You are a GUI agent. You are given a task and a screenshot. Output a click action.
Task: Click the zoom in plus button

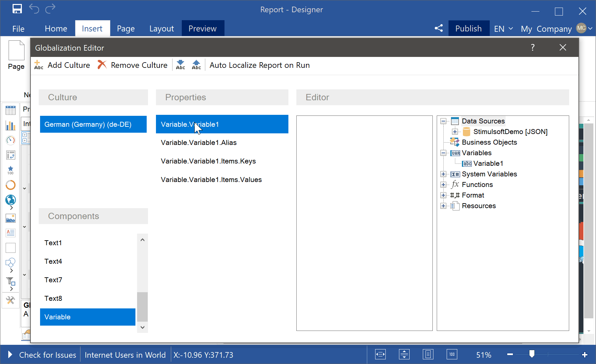(x=585, y=354)
